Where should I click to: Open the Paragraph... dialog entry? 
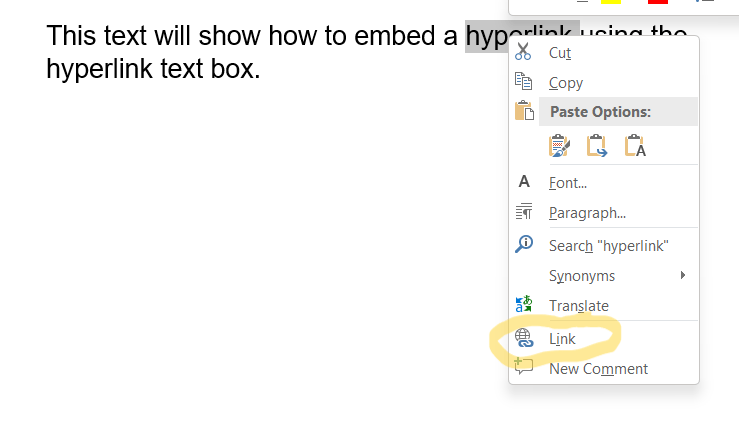pos(587,213)
